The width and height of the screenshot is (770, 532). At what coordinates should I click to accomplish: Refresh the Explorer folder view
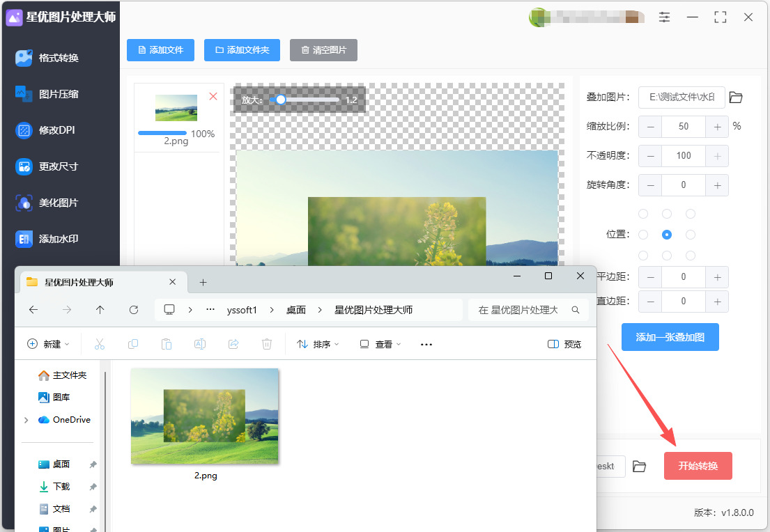134,310
